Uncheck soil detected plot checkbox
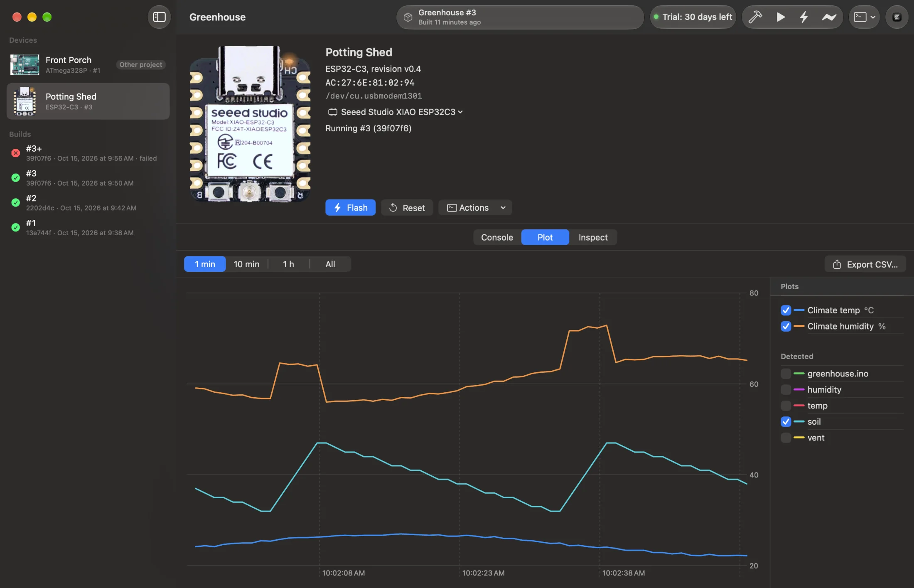Image resolution: width=914 pixels, height=588 pixels. (x=786, y=421)
